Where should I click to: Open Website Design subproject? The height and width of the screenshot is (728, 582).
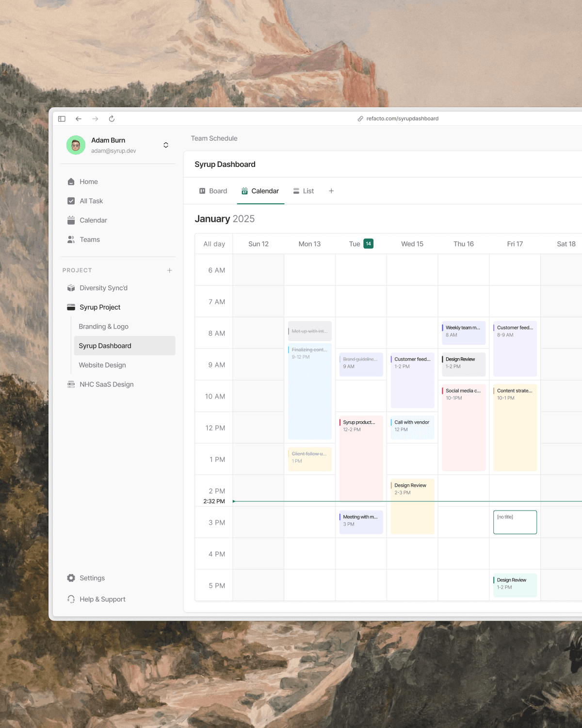102,365
